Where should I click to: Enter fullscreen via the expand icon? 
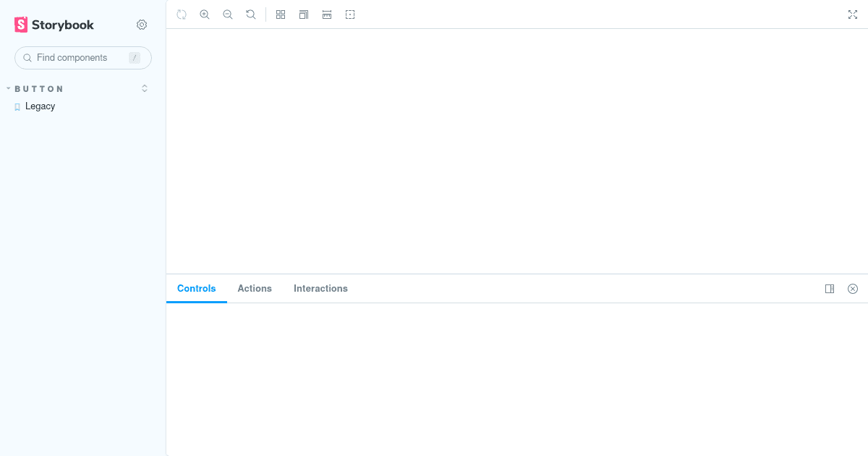pos(853,14)
